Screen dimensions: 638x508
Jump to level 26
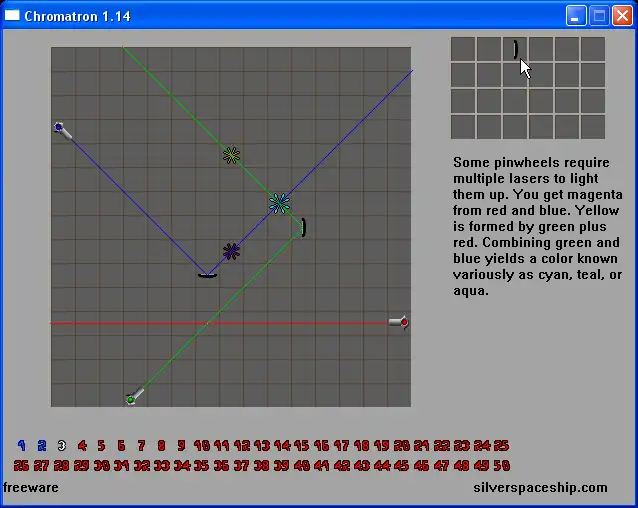click(22, 466)
